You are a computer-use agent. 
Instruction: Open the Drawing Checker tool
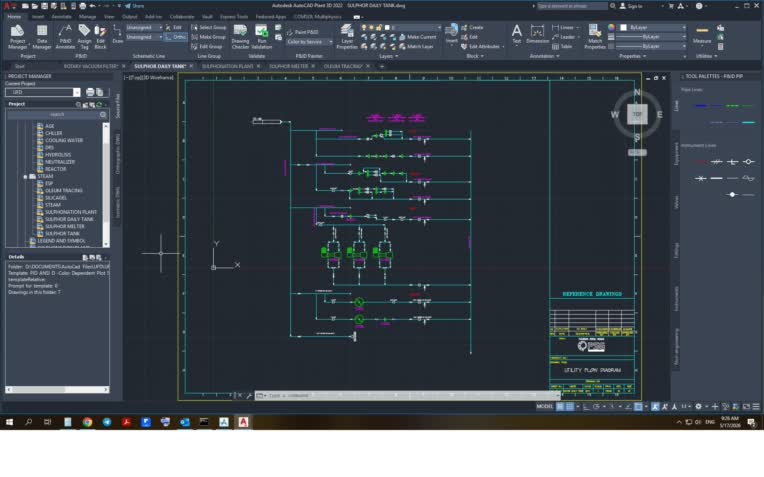[x=240, y=37]
